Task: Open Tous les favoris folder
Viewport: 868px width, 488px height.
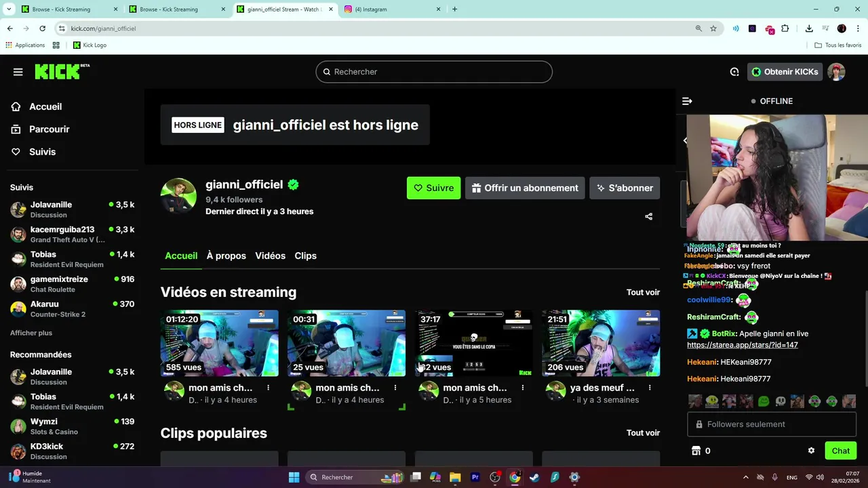Action: (838, 45)
